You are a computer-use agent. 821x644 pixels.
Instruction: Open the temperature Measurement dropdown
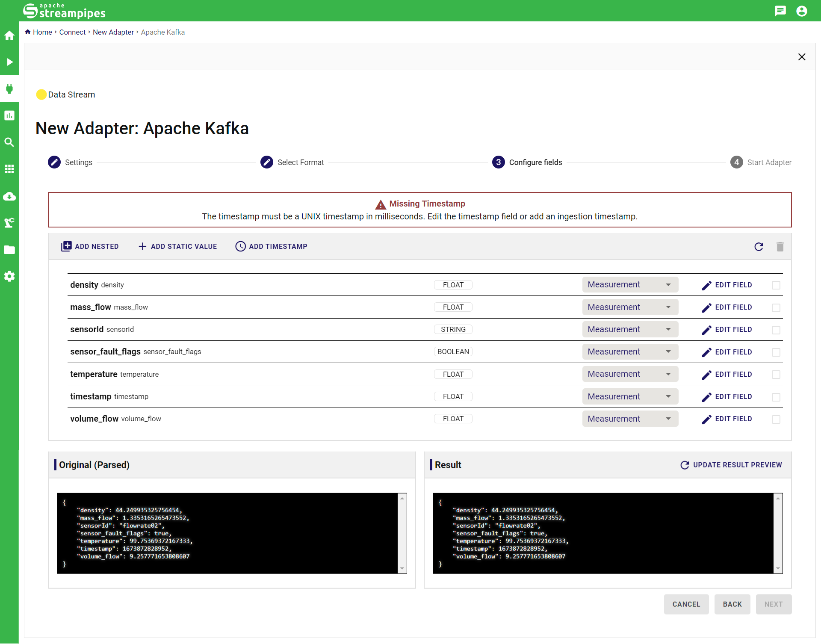[x=630, y=374]
